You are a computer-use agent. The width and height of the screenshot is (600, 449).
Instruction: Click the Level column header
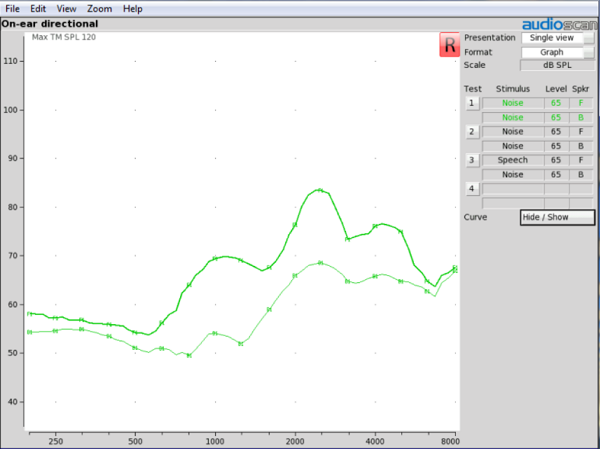(x=556, y=89)
